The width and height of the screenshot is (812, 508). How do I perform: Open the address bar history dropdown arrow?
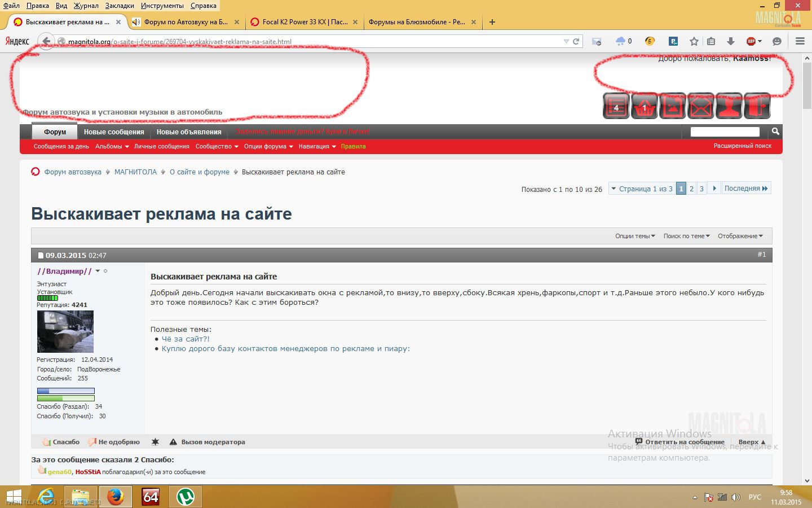click(566, 41)
